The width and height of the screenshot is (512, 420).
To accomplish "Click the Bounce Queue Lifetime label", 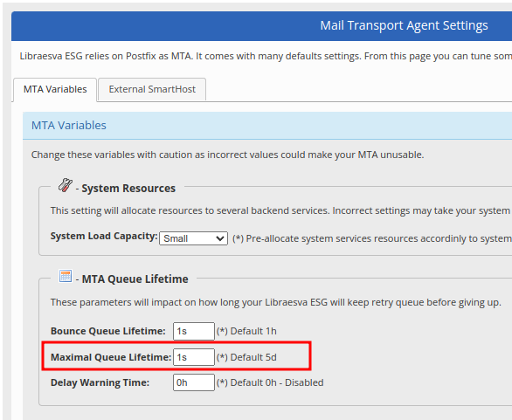I will pyautogui.click(x=108, y=331).
